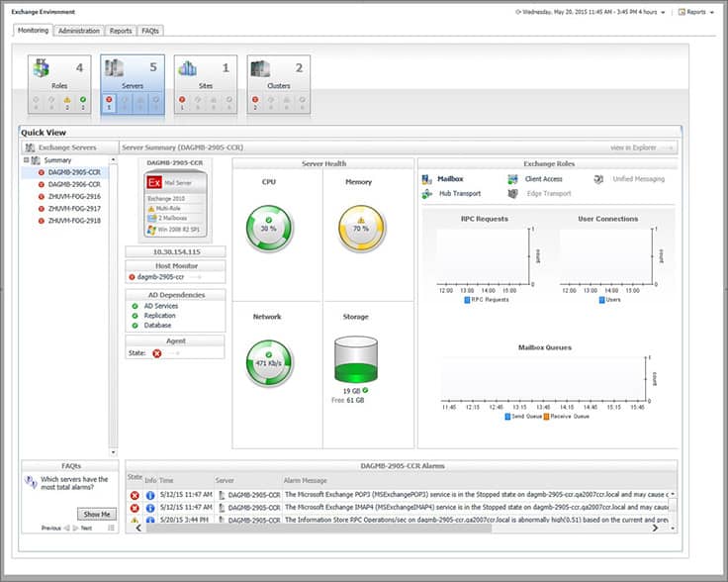This screenshot has height=582, width=728.
Task: Click the Storage cylinder gauge
Action: (x=356, y=359)
